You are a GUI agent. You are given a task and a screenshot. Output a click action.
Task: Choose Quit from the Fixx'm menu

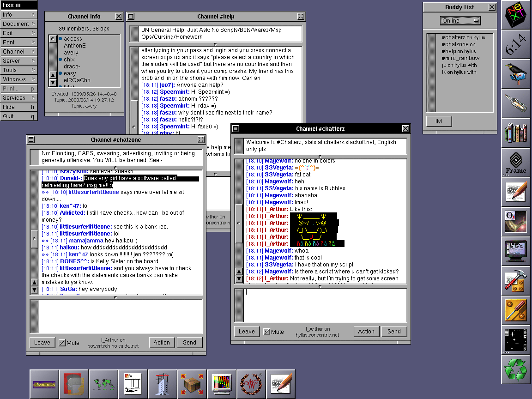(x=18, y=116)
